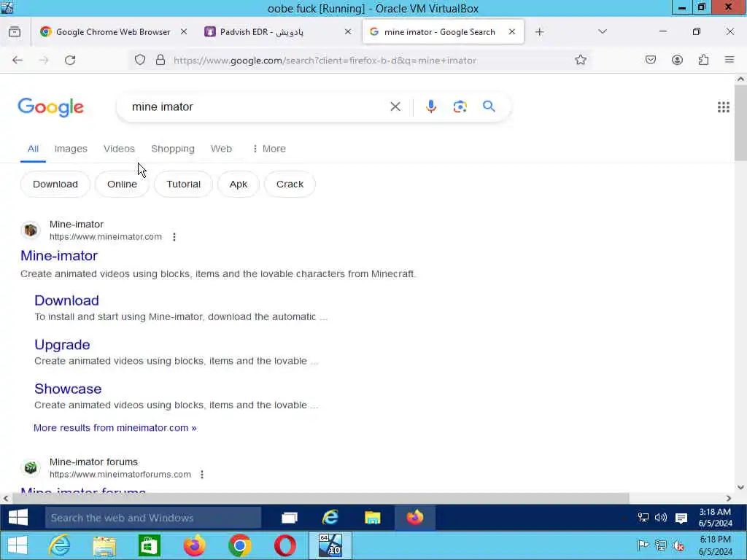Viewport: 747px width, 560px height.
Task: Click the guest volume speaker icon
Action: (661, 518)
